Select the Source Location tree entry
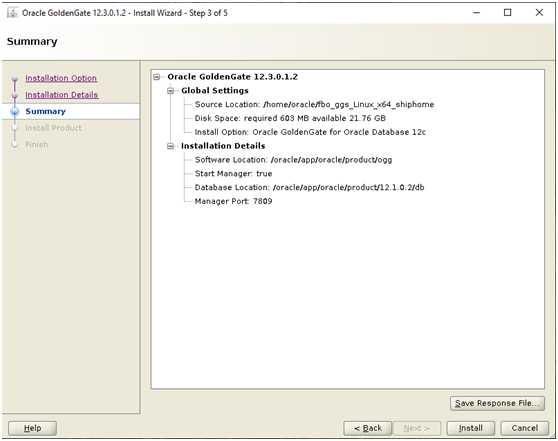The width and height of the screenshot is (558, 441). pyautogui.click(x=314, y=105)
